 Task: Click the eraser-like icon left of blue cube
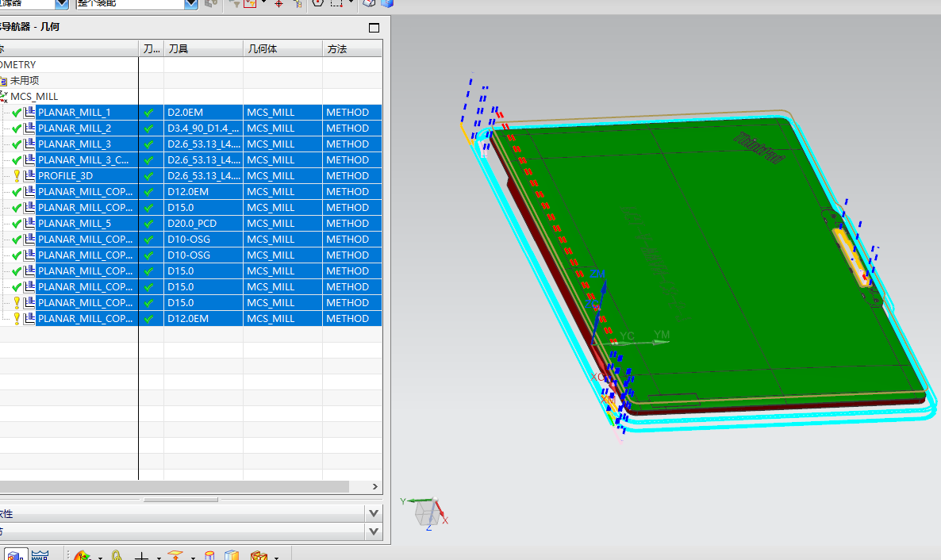tap(370, 3)
